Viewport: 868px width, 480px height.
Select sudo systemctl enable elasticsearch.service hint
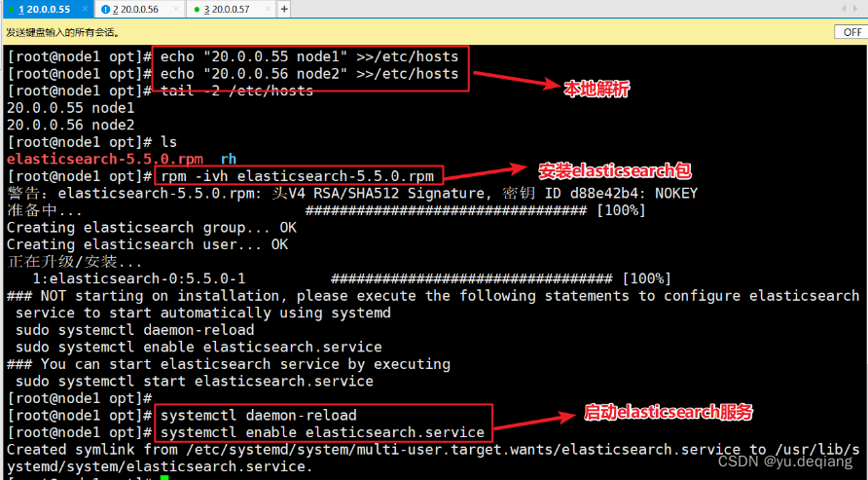pyautogui.click(x=199, y=348)
